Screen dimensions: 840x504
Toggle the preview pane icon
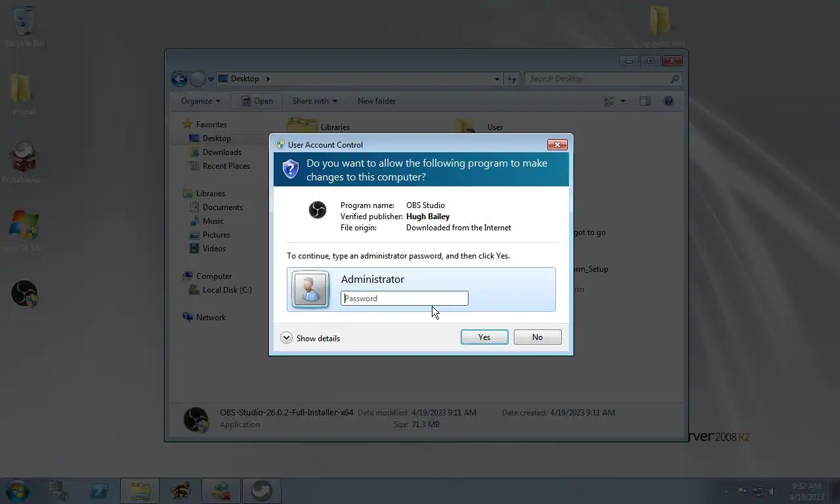(x=645, y=101)
